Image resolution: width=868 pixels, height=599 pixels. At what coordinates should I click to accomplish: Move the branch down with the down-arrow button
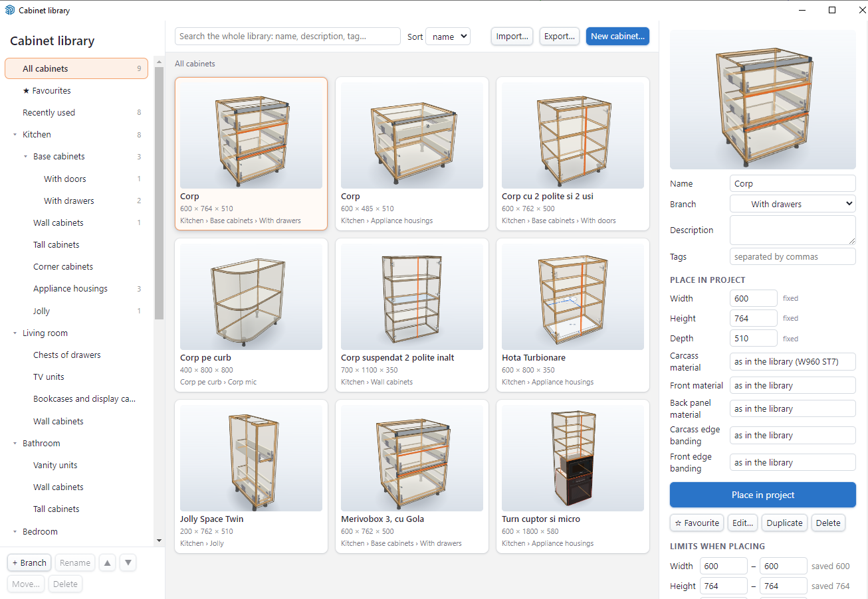[x=128, y=562]
